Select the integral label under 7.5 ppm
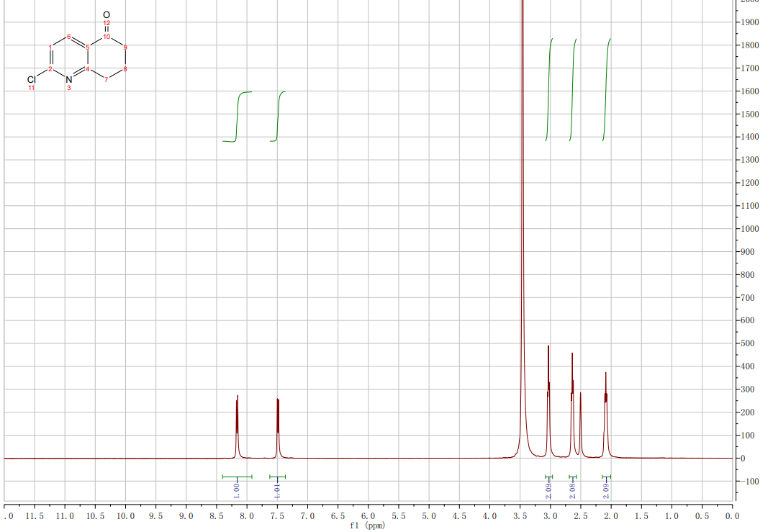 tap(278, 491)
